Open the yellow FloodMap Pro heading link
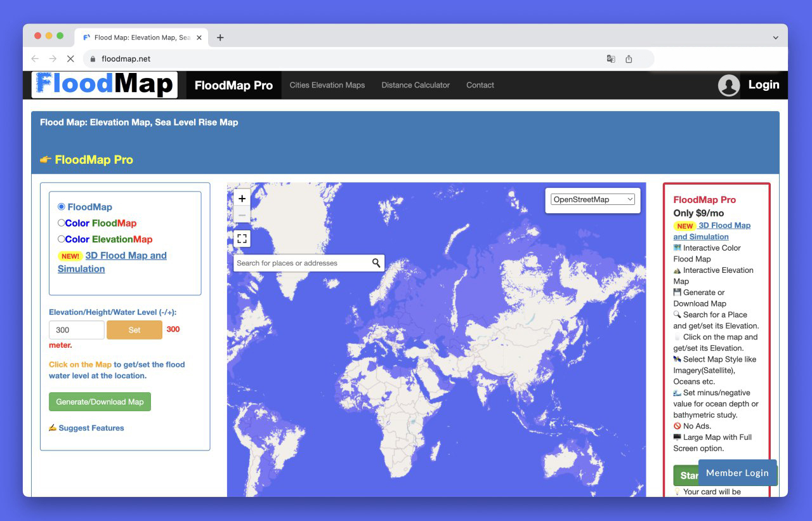Image resolution: width=812 pixels, height=521 pixels. pos(94,160)
